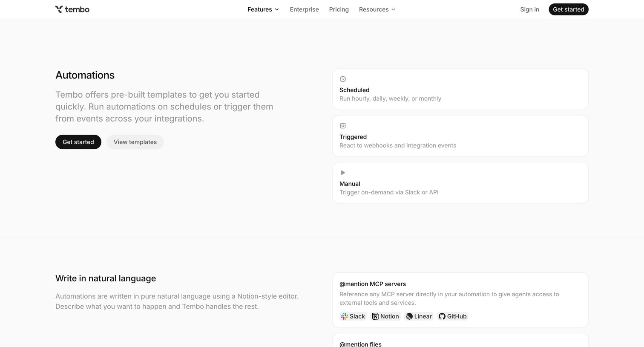644x347 pixels.
Task: Select the Scheduled card title
Action: click(354, 90)
